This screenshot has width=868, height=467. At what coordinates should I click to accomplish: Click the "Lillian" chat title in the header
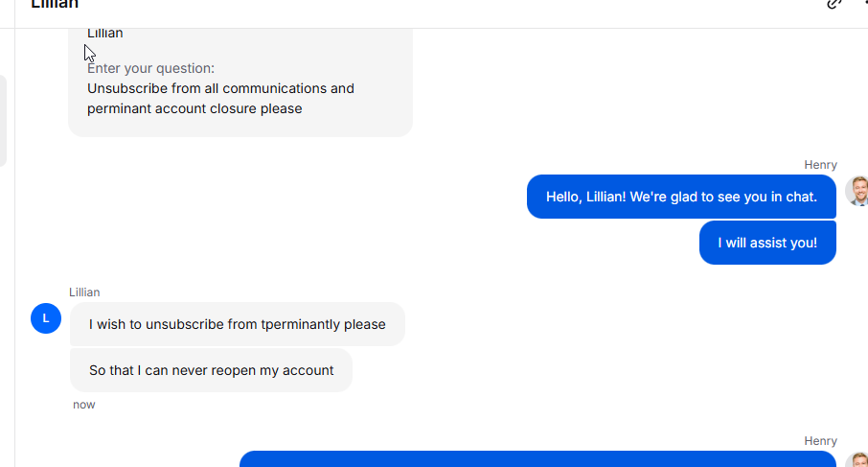tap(55, 5)
